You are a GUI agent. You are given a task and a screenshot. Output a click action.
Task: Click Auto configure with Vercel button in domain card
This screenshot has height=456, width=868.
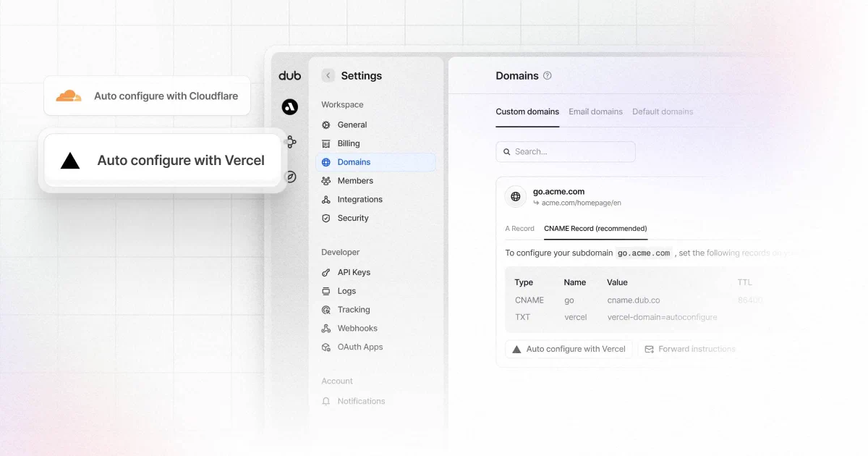click(569, 349)
